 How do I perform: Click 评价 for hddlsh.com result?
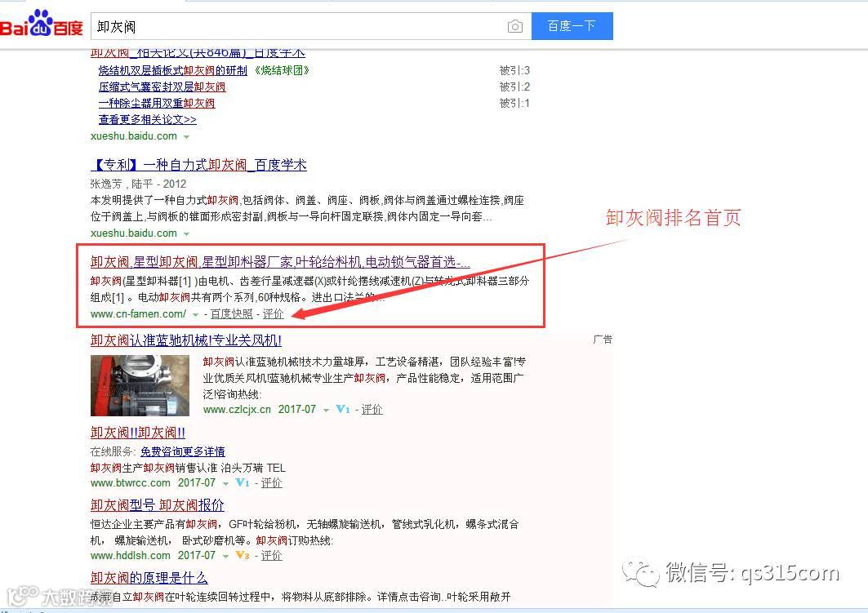click(x=271, y=556)
